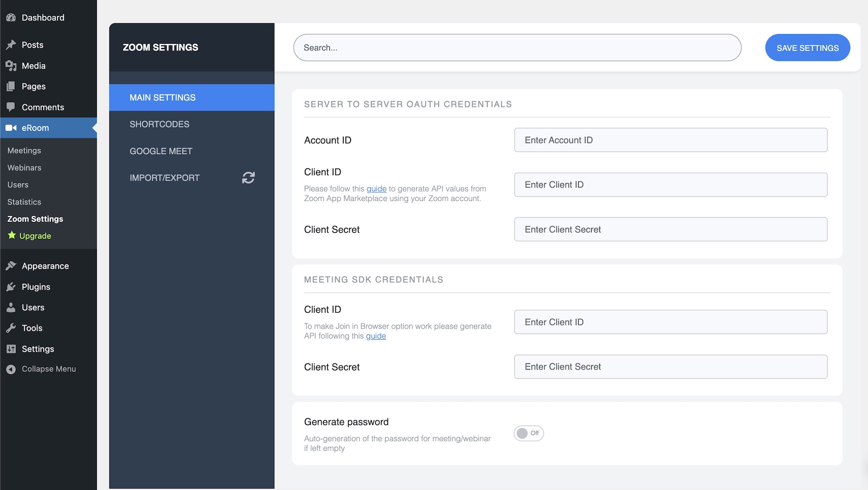
Task: Open the Shortcodes settings tab
Action: coord(160,124)
